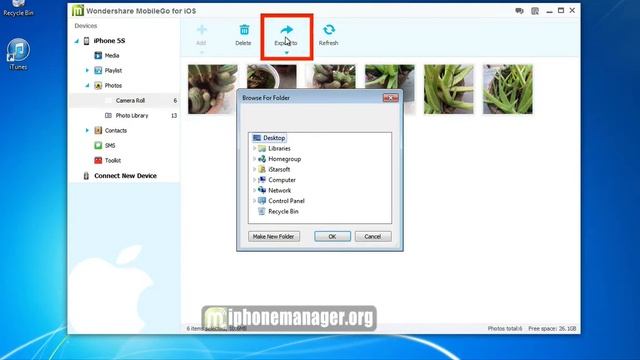Viewport: 640px width, 360px height.
Task: Click the Add toolbar icon
Action: click(x=202, y=30)
